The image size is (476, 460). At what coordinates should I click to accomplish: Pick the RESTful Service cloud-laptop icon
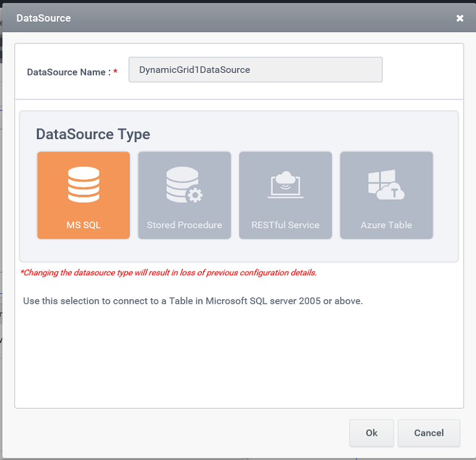pyautogui.click(x=286, y=184)
